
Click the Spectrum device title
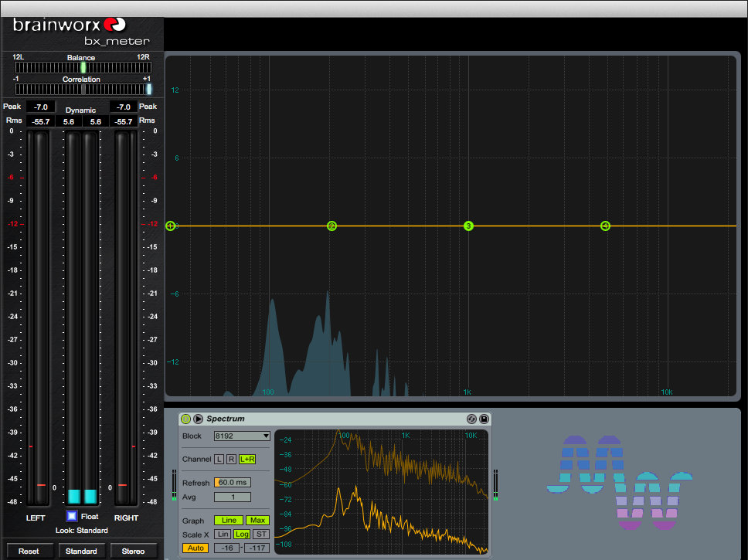click(x=226, y=419)
